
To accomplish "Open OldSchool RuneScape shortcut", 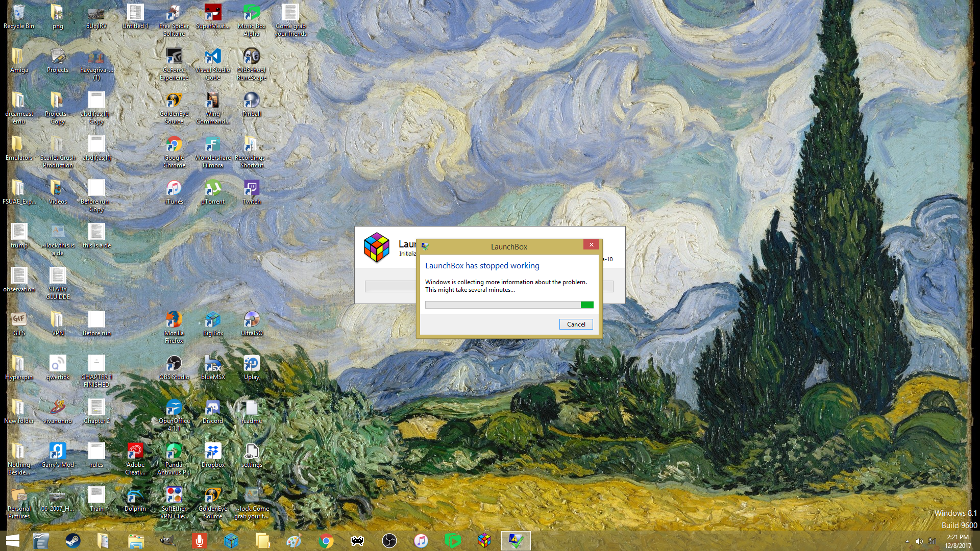I will 252,64.
